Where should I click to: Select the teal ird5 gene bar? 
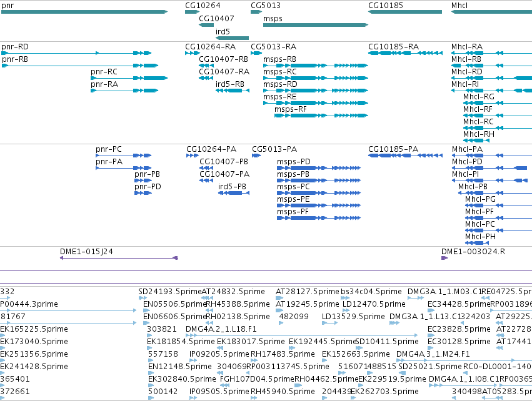pyautogui.click(x=233, y=38)
